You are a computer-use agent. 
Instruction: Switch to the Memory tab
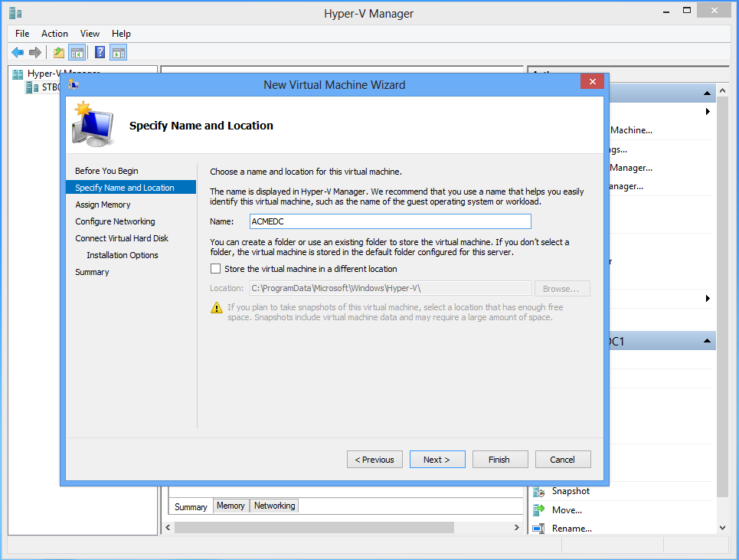tap(231, 506)
